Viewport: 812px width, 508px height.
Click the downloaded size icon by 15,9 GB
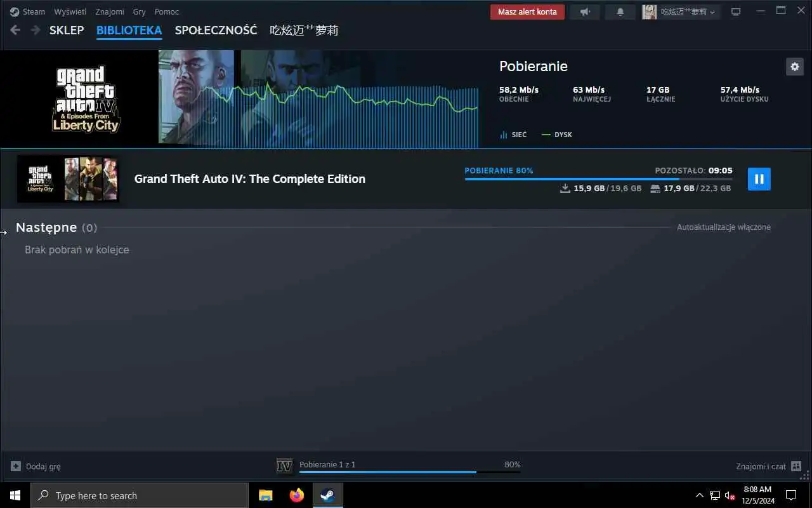pos(565,189)
